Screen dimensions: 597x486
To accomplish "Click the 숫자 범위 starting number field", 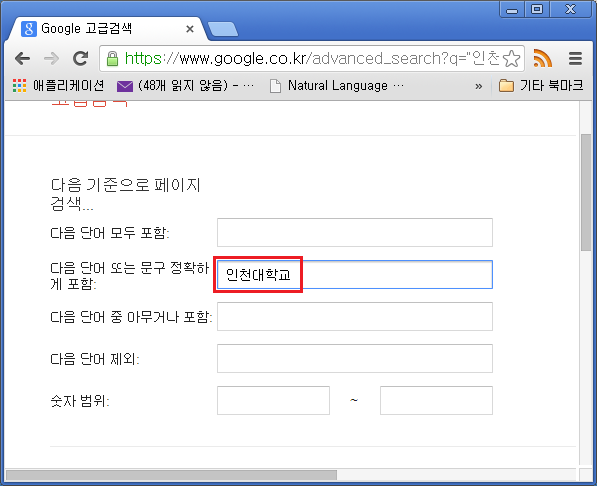I will click(x=273, y=400).
